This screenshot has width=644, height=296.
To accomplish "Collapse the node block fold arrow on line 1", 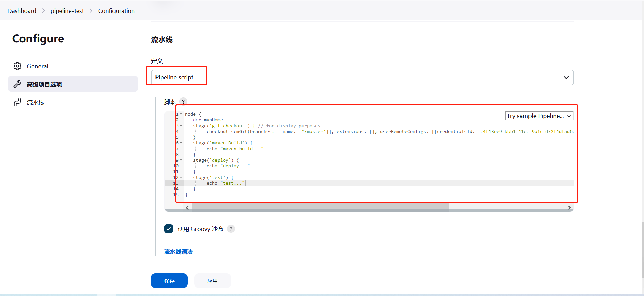I will [181, 114].
